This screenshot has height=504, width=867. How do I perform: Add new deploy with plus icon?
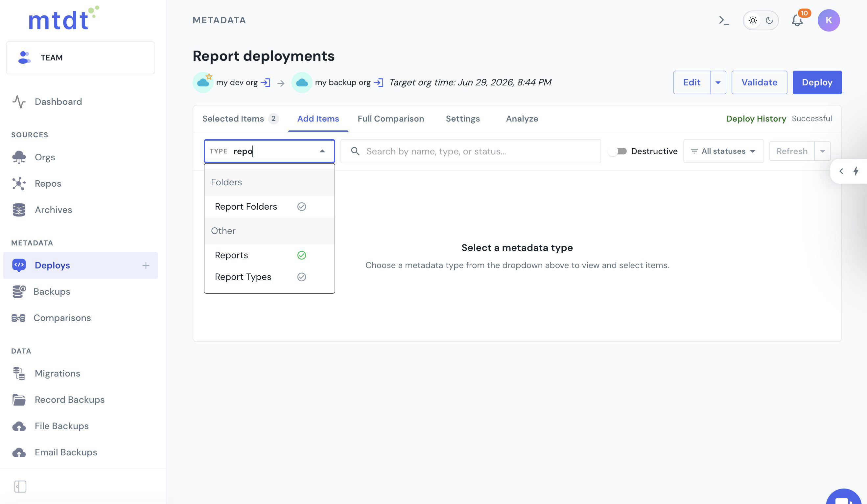tap(146, 265)
